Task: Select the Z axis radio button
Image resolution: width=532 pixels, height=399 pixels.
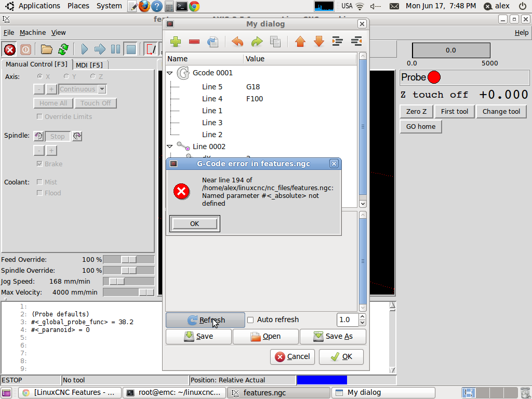Action: click(92, 76)
